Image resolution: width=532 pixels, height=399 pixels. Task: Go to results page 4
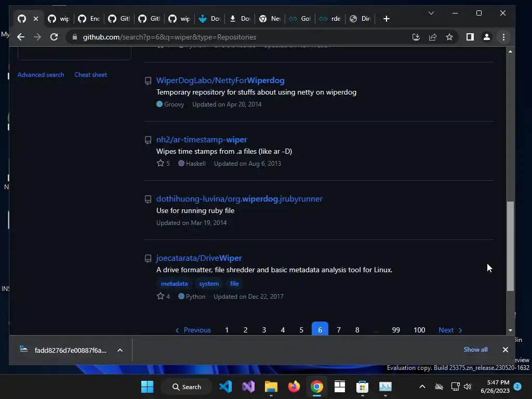283,330
